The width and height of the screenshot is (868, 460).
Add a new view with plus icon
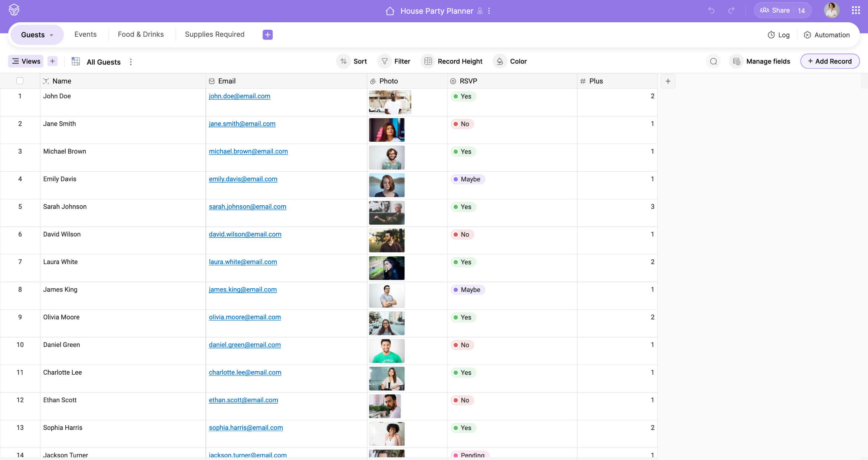(52, 61)
